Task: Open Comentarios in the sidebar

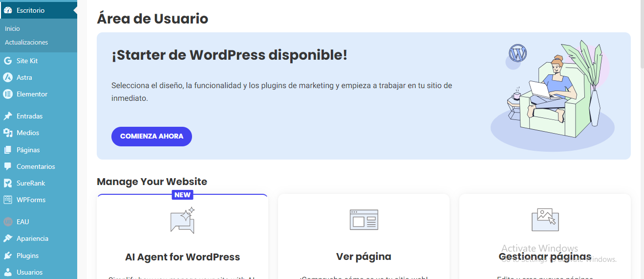Action: (39, 166)
